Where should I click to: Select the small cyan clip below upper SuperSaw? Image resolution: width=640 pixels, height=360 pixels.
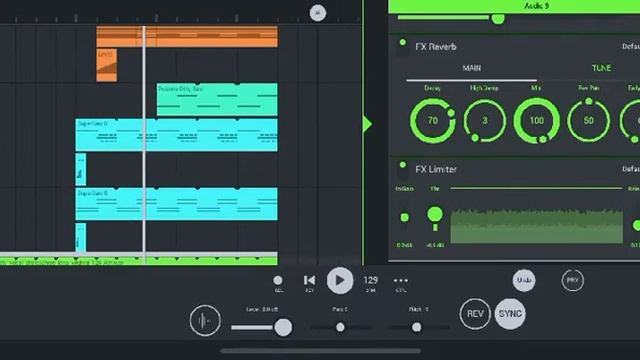pyautogui.click(x=81, y=169)
